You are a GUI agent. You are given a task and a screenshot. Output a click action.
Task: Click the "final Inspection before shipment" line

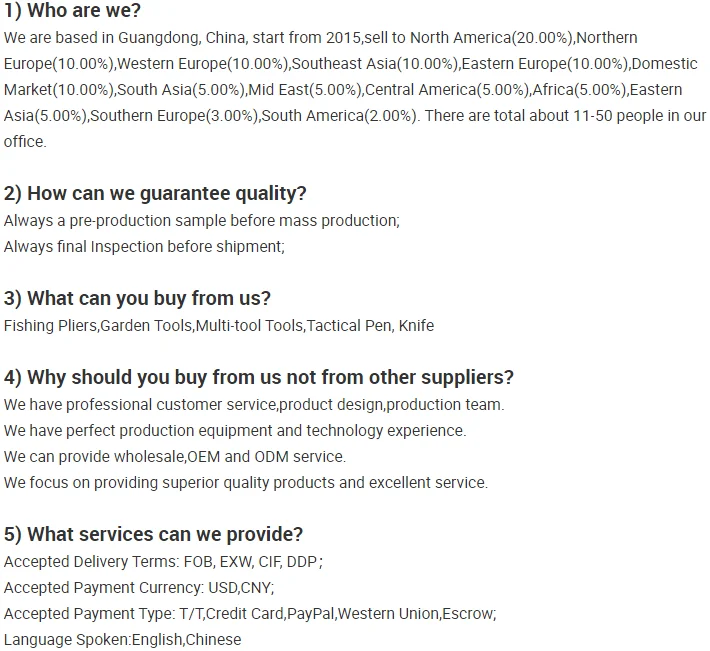point(144,246)
